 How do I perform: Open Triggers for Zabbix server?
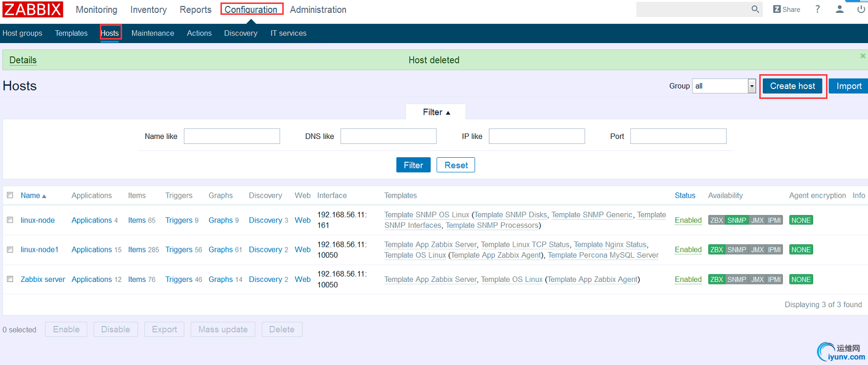[x=179, y=279]
